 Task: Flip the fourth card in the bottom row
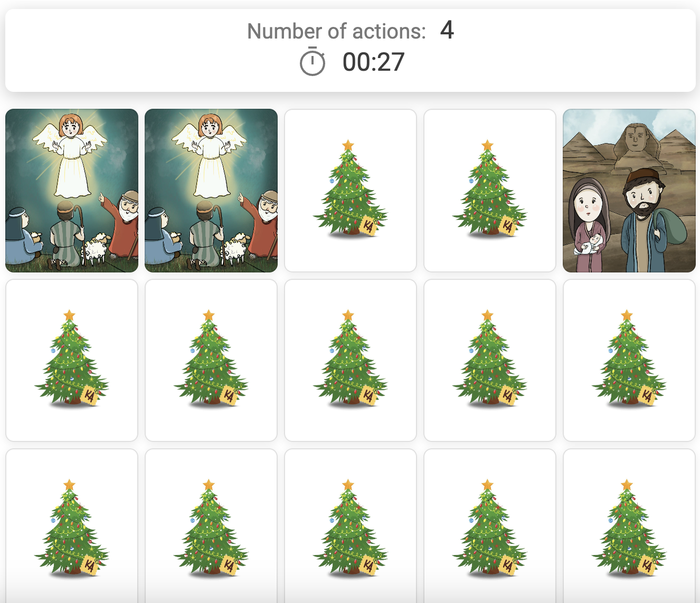(490, 526)
